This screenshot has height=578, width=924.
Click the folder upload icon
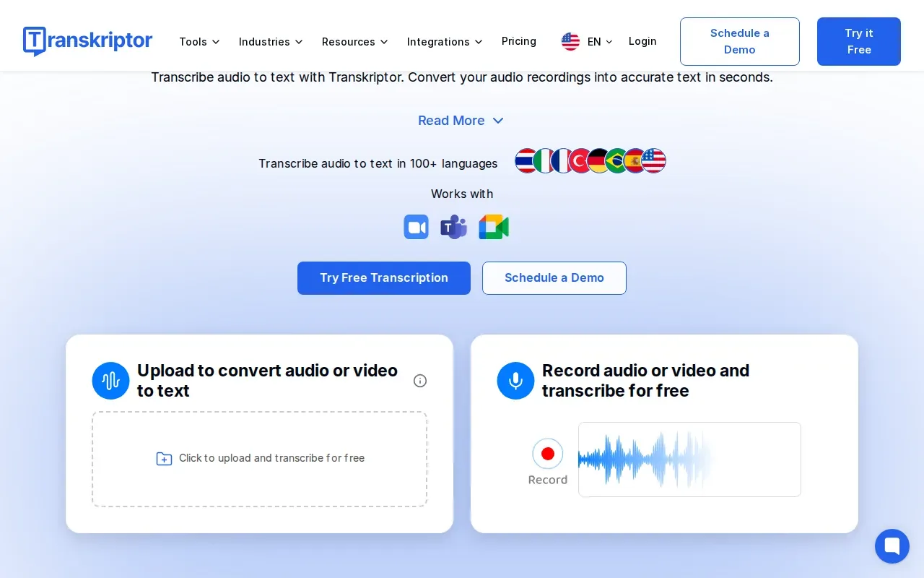164,459
